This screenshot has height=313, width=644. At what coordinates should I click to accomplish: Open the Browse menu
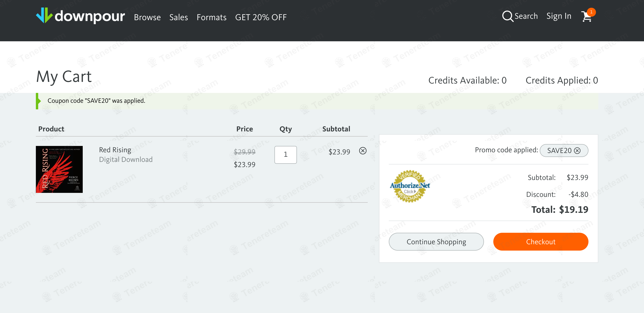click(x=147, y=17)
